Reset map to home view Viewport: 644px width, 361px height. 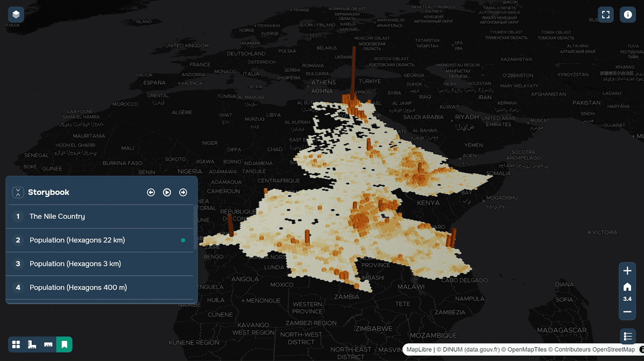[x=627, y=287]
